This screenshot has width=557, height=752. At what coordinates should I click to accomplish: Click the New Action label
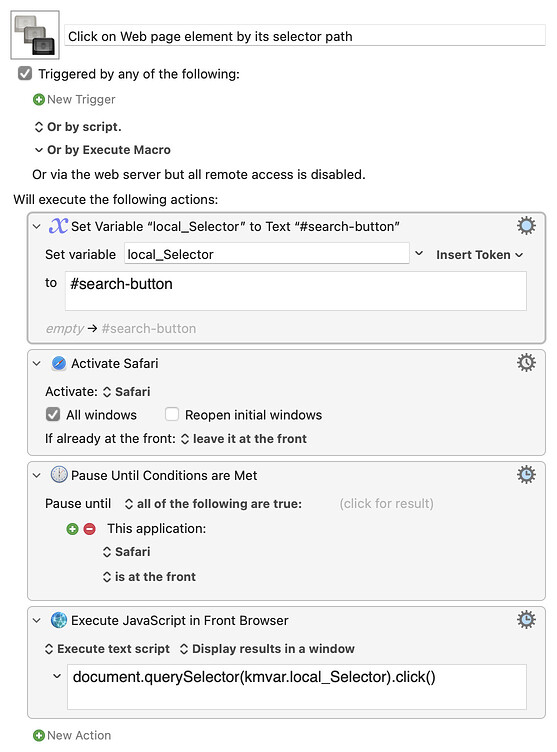79,735
